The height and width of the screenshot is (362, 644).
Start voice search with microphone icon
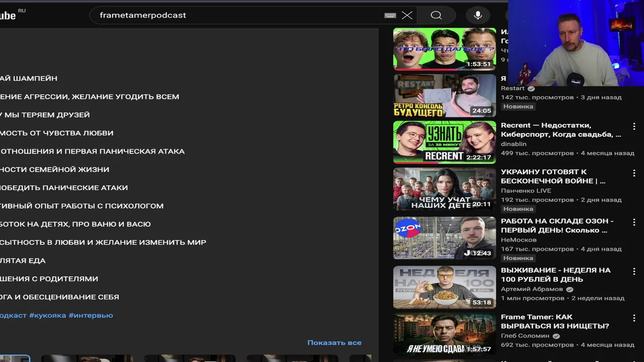click(478, 15)
